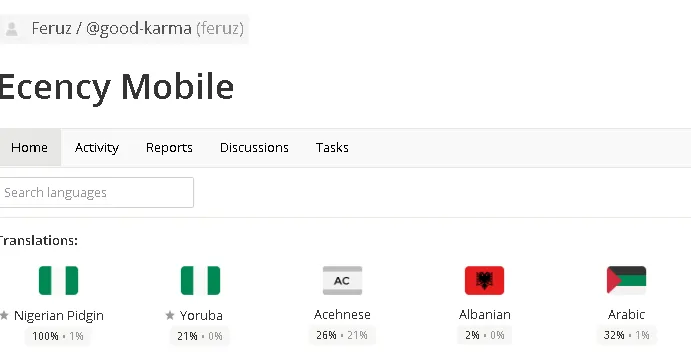Click the Arabic flag icon
This screenshot has height=361, width=691.
point(626,280)
